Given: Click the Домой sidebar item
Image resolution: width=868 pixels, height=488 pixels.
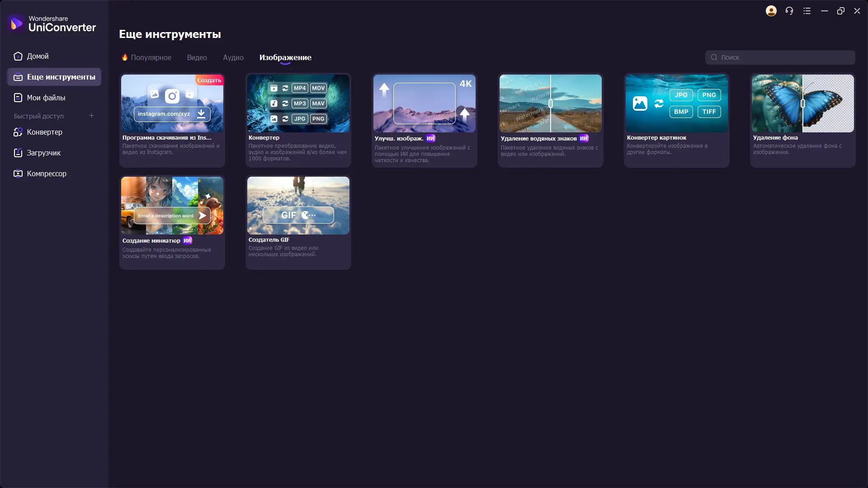Looking at the screenshot, I should 38,56.
